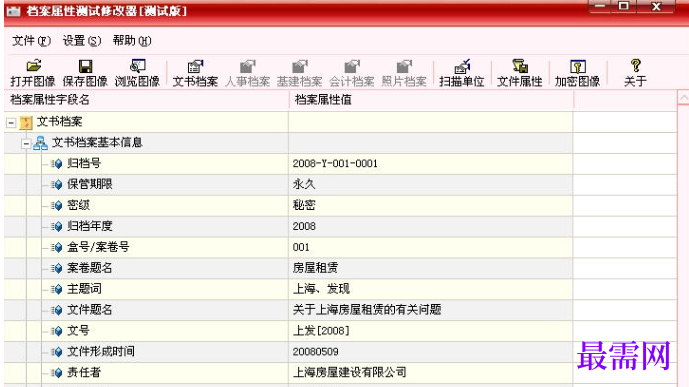
Task: Click the field icon beside 归档号
Action: [x=56, y=164]
